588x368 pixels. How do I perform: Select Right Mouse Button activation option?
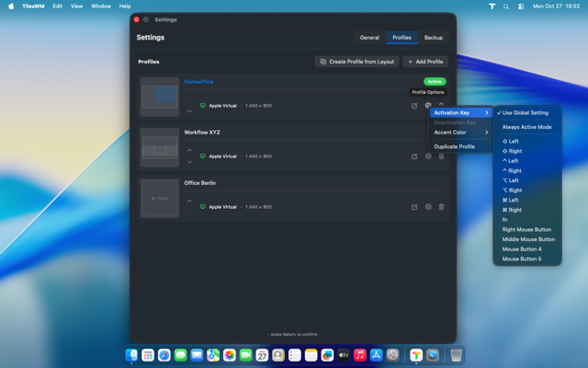coord(526,229)
